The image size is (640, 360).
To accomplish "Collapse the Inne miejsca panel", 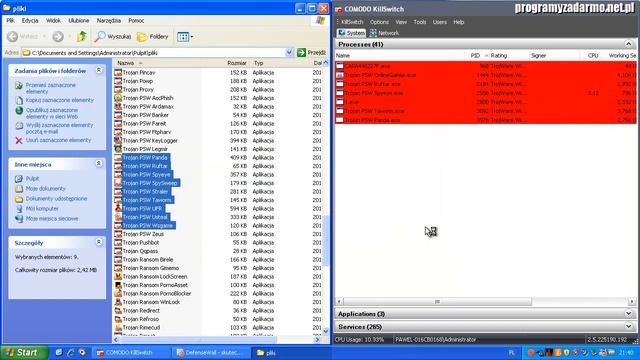I will [x=99, y=164].
